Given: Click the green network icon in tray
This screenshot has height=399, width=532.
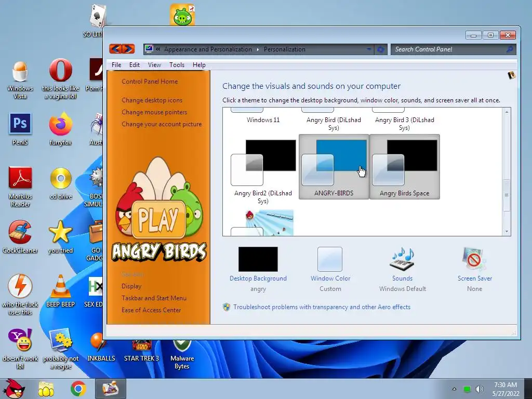Looking at the screenshot, I should (467, 389).
